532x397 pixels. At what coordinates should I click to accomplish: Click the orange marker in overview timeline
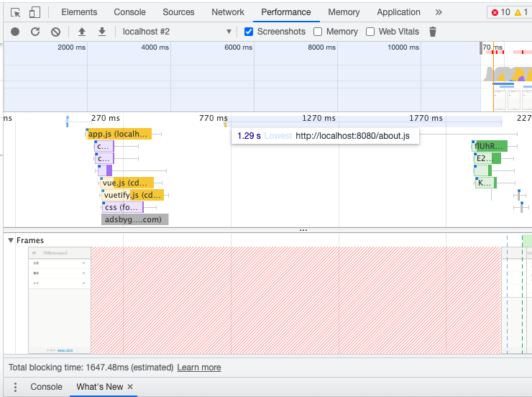[493, 77]
